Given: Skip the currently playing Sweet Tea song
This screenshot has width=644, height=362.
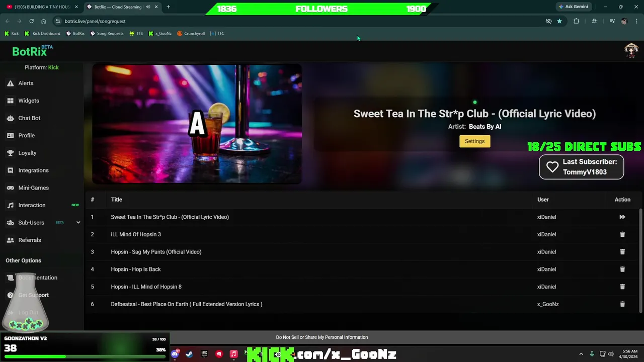Looking at the screenshot, I should click(622, 217).
